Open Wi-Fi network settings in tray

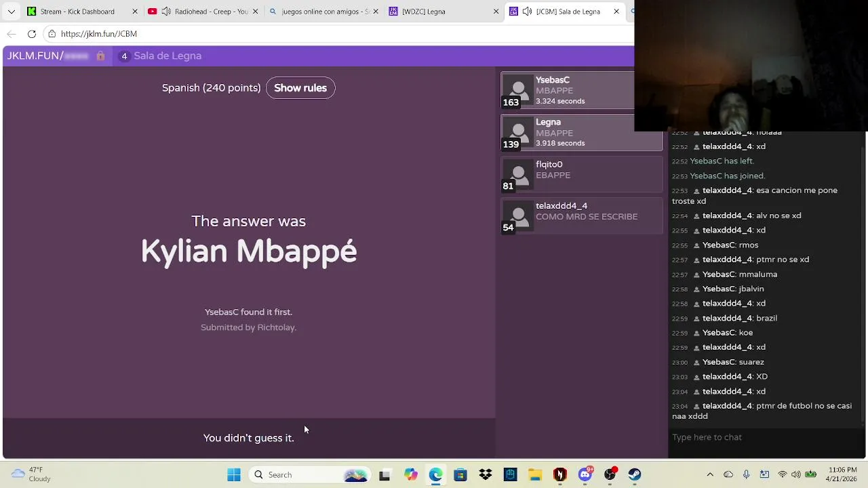[x=783, y=474]
